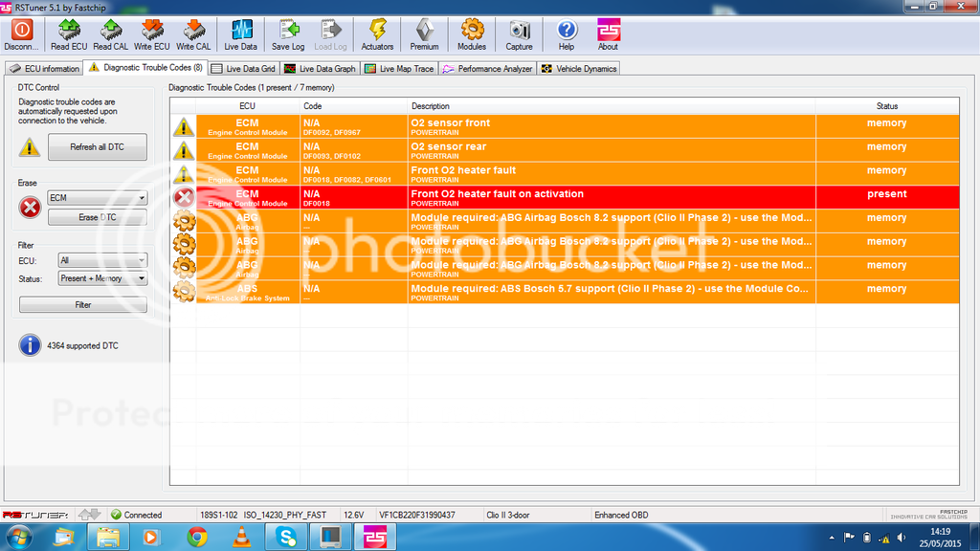Click the Save Log toolbar icon
The image size is (980, 551).
[x=288, y=34]
